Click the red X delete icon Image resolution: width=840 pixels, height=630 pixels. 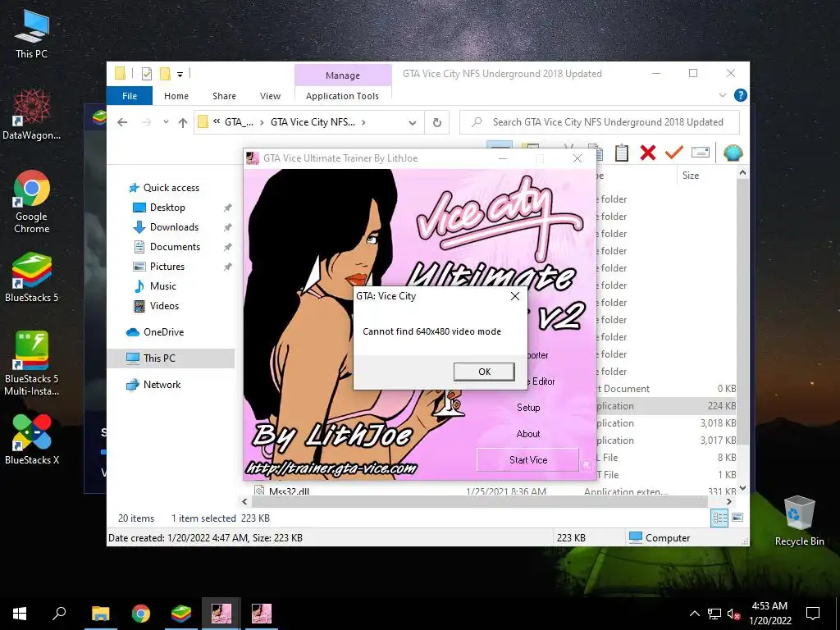coord(648,153)
